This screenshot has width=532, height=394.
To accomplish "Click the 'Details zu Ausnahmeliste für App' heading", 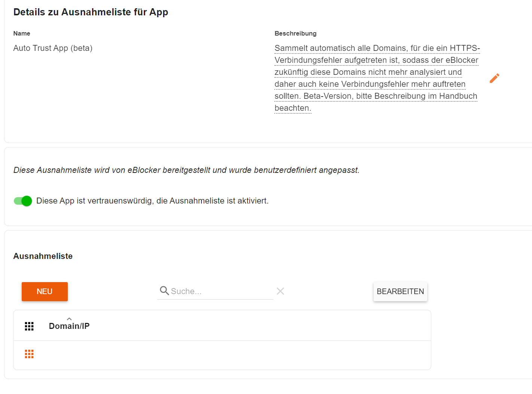I will click(x=91, y=12).
